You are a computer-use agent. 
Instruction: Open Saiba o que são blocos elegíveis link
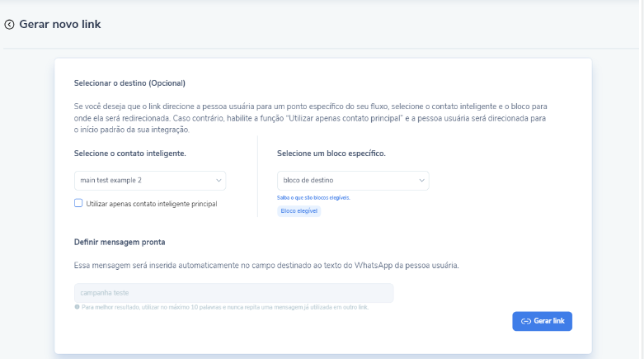point(314,198)
